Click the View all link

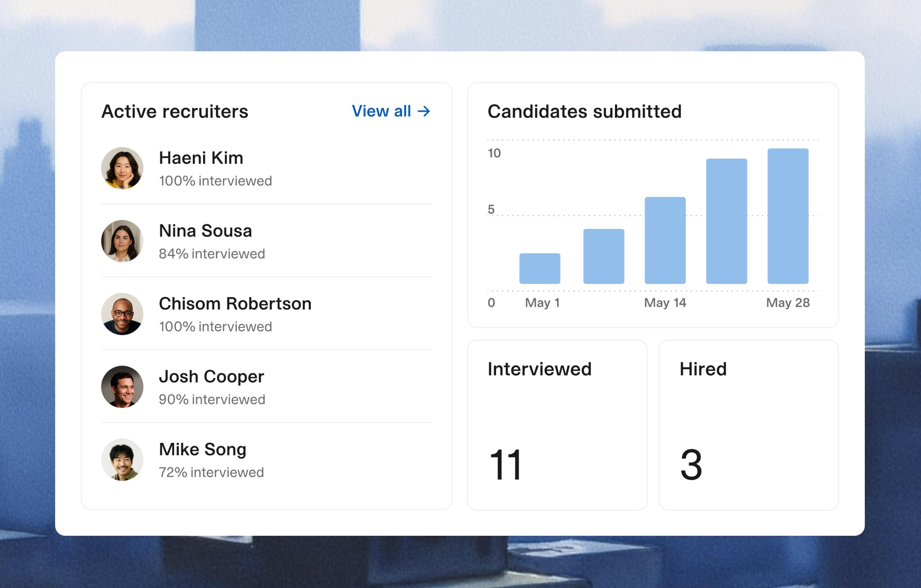(x=381, y=111)
